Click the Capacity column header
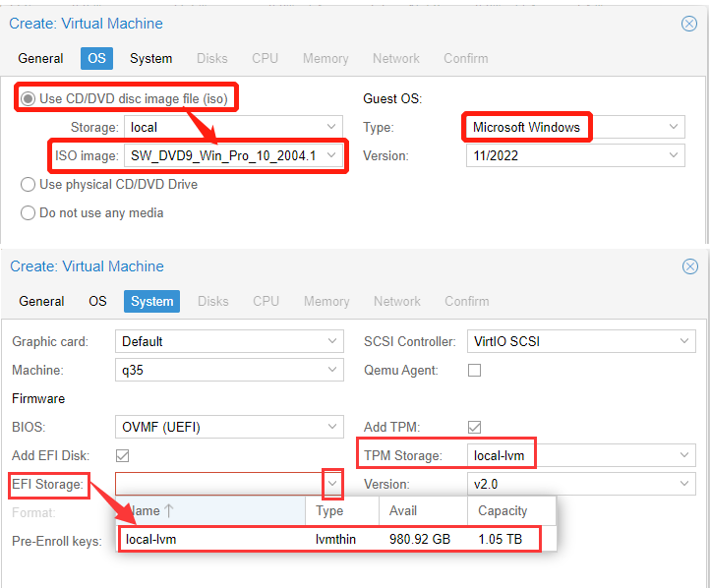This screenshot has height=588, width=710. click(511, 511)
